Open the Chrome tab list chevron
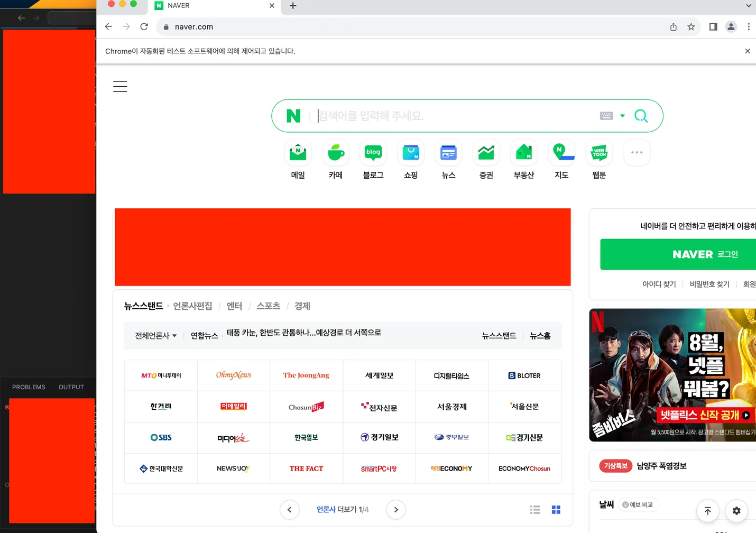The image size is (756, 533). pos(749,6)
